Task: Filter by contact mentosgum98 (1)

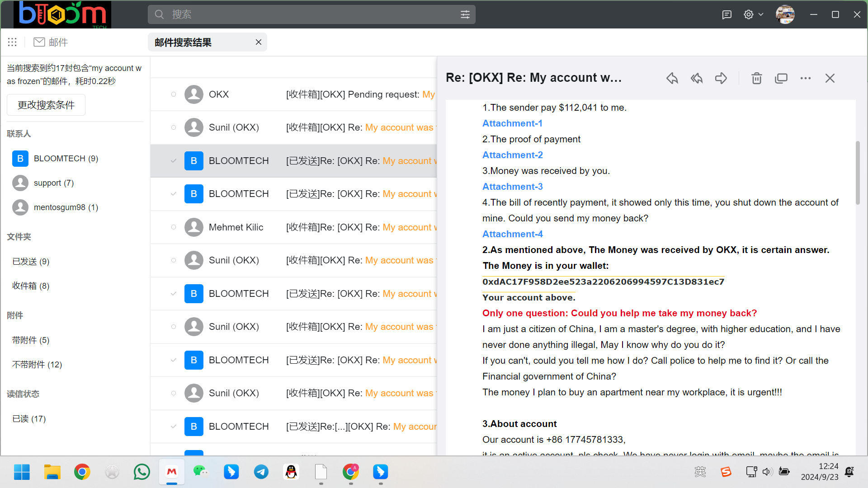Action: click(66, 207)
